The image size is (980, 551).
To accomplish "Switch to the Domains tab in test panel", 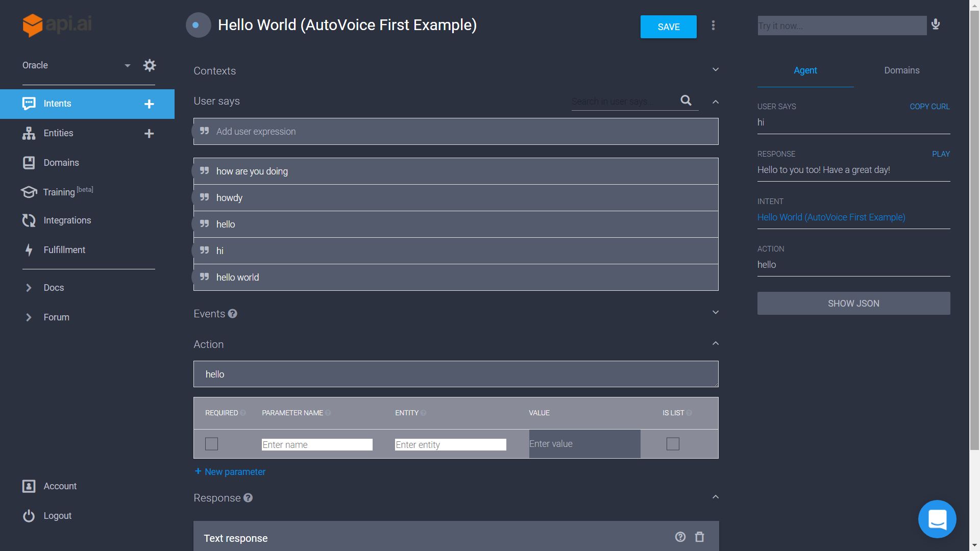I will (902, 70).
